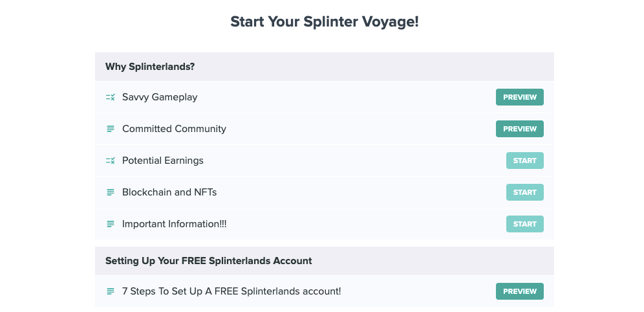Click the text icon beside 7 Steps lesson
Screen dimensions: 644x312
coord(111,291)
